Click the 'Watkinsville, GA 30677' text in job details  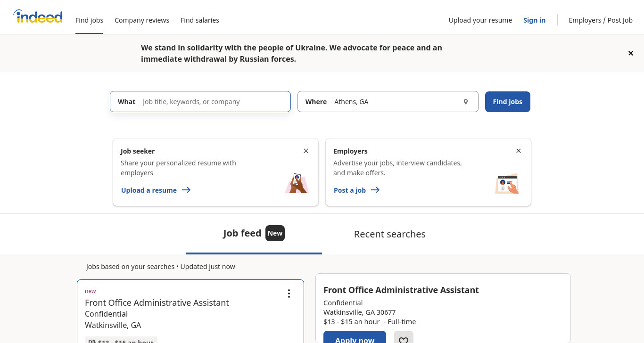pyautogui.click(x=359, y=312)
